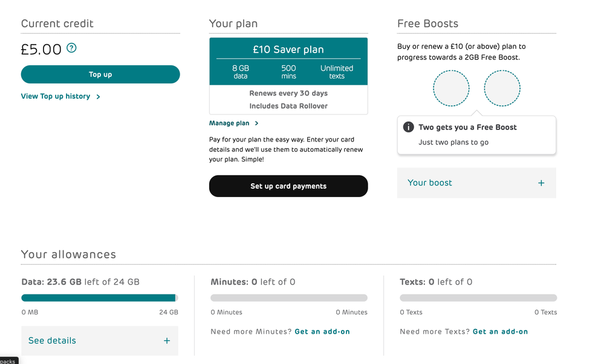Click the plus icon beside See details
The image size is (604, 364).
(167, 340)
